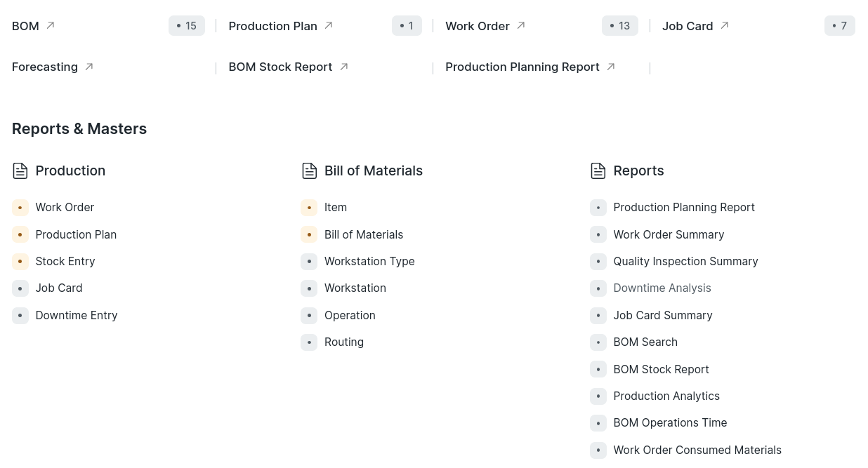Open the Workstation link
The height and width of the screenshot is (468, 868).
355,288
